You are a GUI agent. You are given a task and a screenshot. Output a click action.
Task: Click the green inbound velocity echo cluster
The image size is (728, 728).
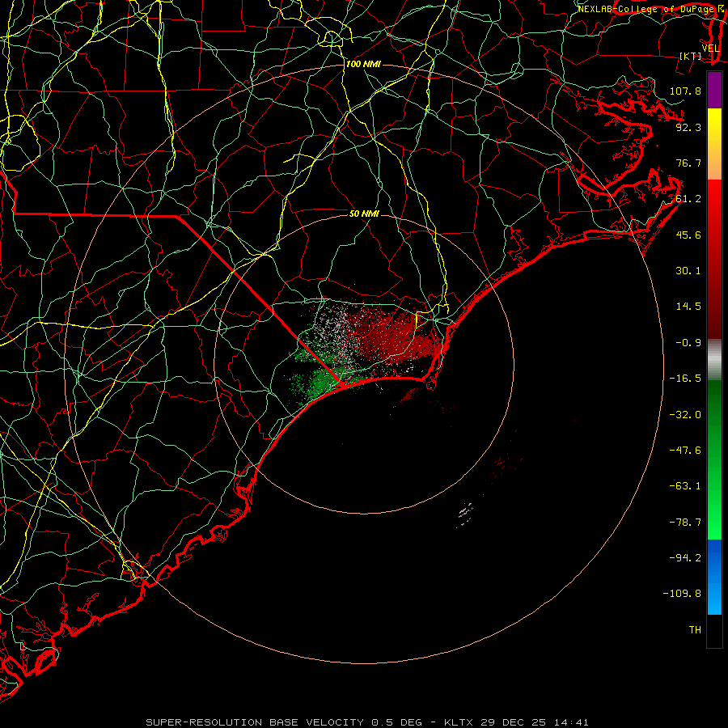[x=324, y=382]
